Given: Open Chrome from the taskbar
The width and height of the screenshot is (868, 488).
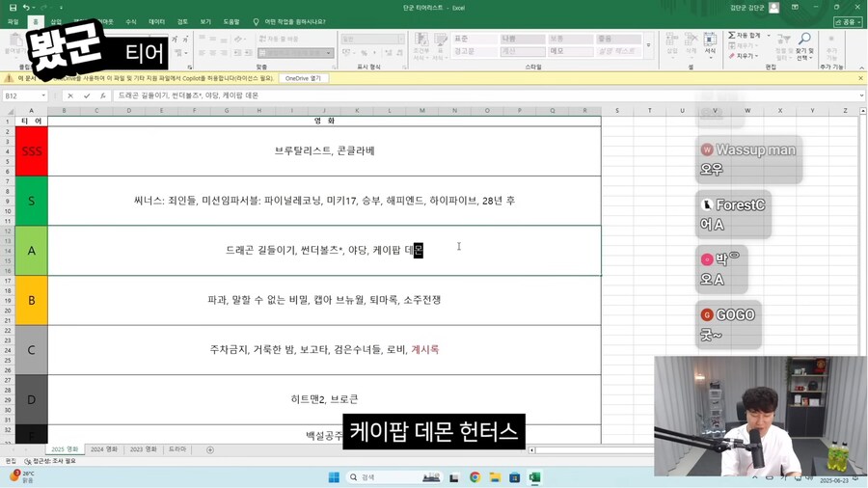Looking at the screenshot, I should tap(475, 477).
